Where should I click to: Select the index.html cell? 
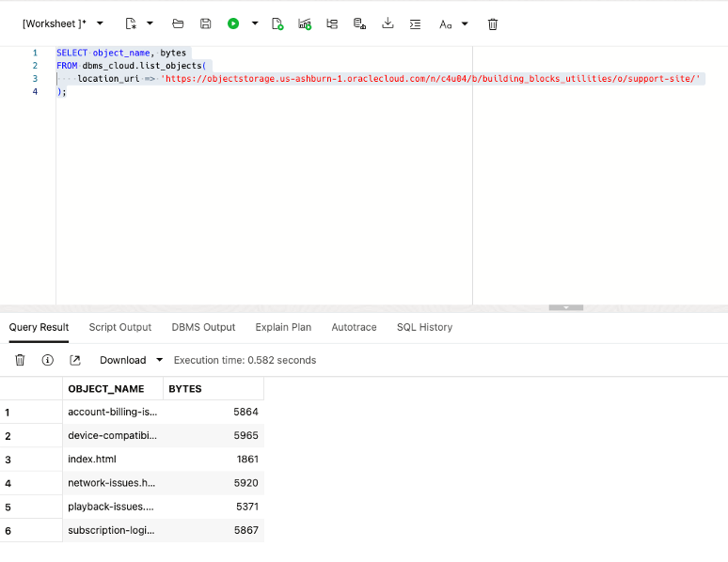pyautogui.click(x=113, y=460)
